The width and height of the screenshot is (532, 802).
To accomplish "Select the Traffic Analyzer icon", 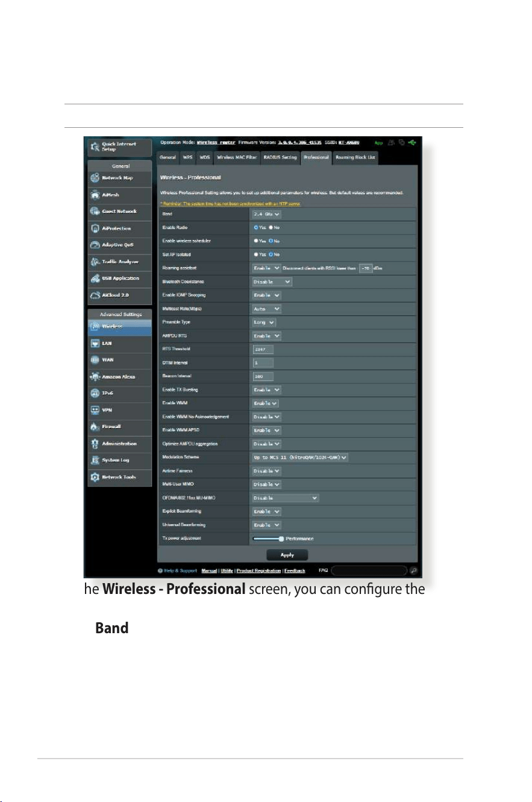I will pos(95,262).
